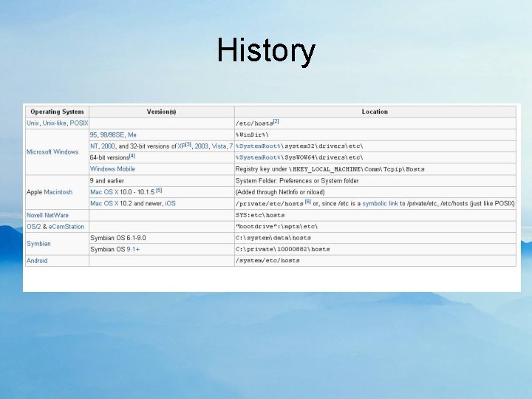Open Mac OS X link for 10.0 - 10.1.5
The width and height of the screenshot is (532, 399).
[104, 192]
